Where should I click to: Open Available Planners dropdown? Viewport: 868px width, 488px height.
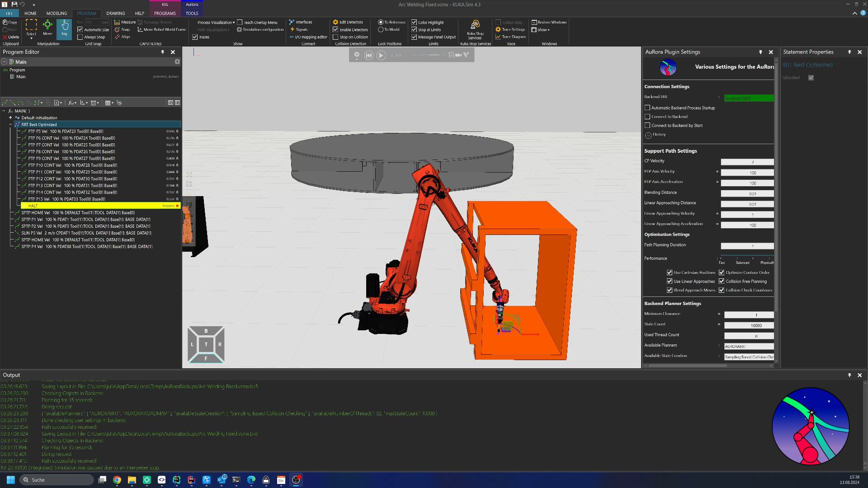tap(749, 347)
